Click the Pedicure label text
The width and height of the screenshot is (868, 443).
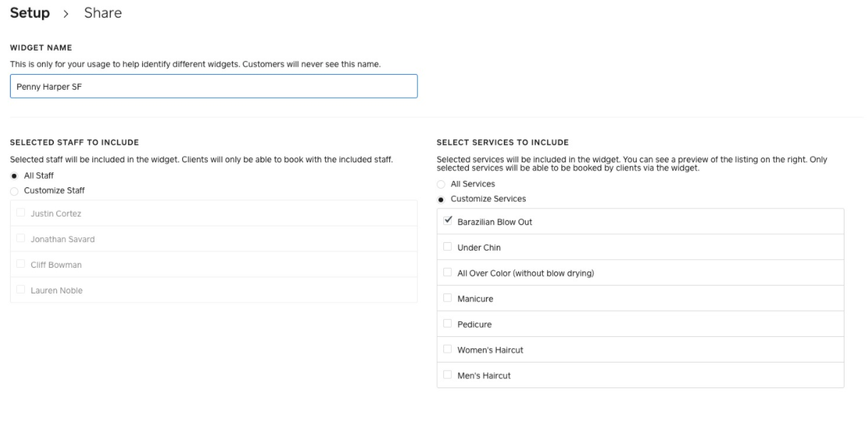click(475, 325)
